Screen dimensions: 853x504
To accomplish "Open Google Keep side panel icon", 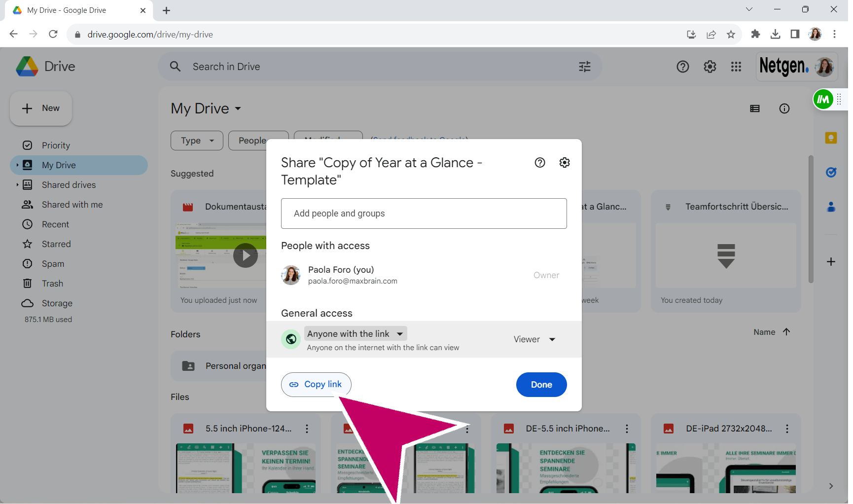I will (x=831, y=138).
